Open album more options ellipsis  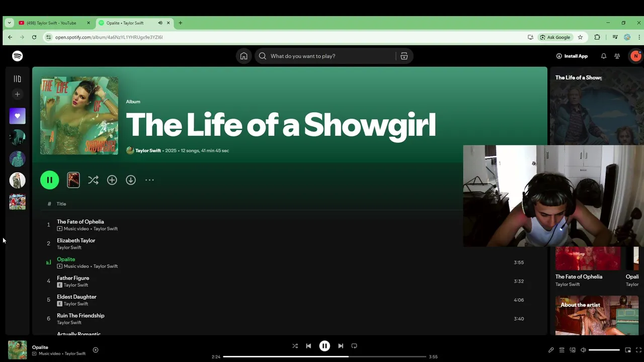(x=149, y=180)
